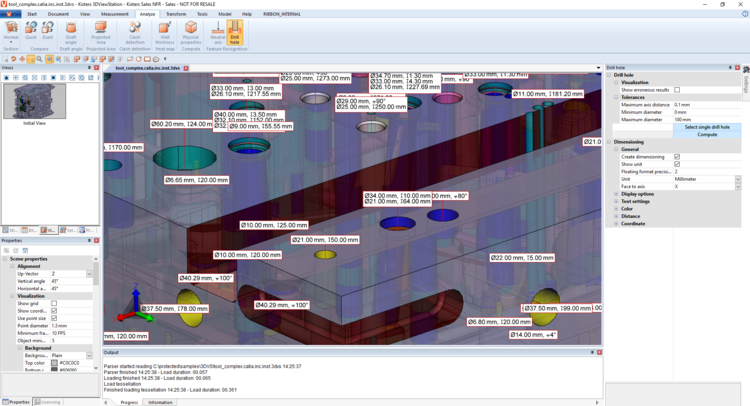The height and width of the screenshot is (406, 750).
Task: Pin the Output panel
Action: 592,352
